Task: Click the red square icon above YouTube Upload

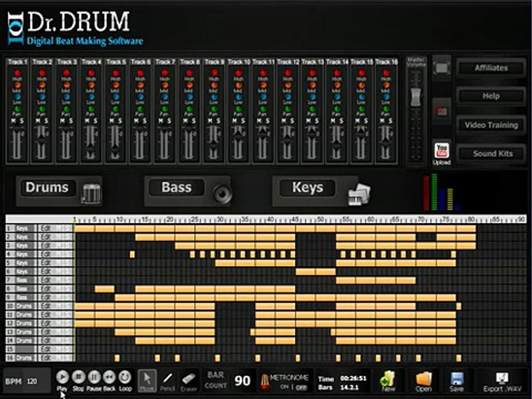Action: pos(442,111)
